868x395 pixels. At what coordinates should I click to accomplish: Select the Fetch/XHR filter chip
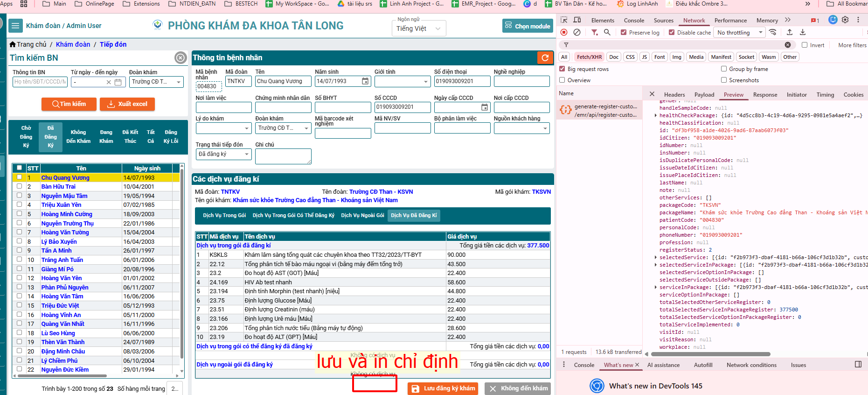(x=589, y=57)
